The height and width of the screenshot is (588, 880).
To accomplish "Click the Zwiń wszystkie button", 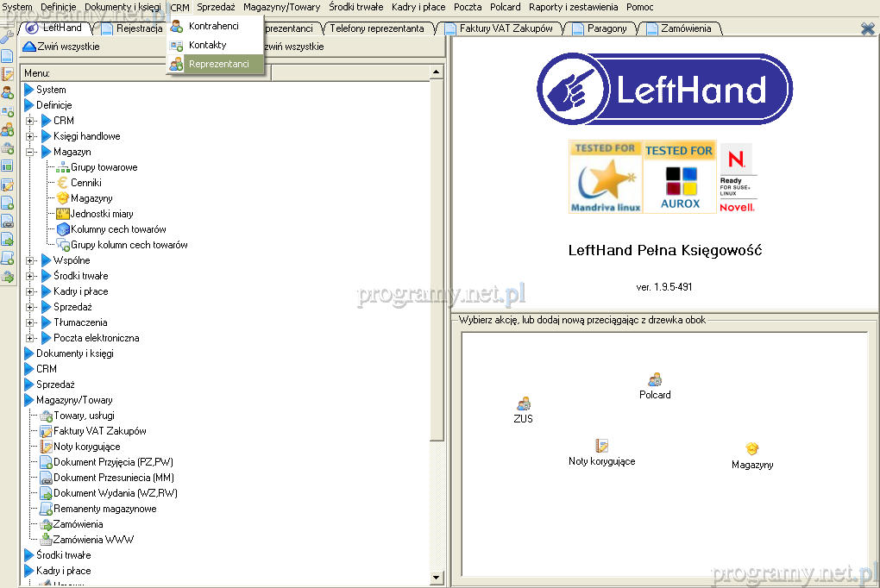I will 60,47.
